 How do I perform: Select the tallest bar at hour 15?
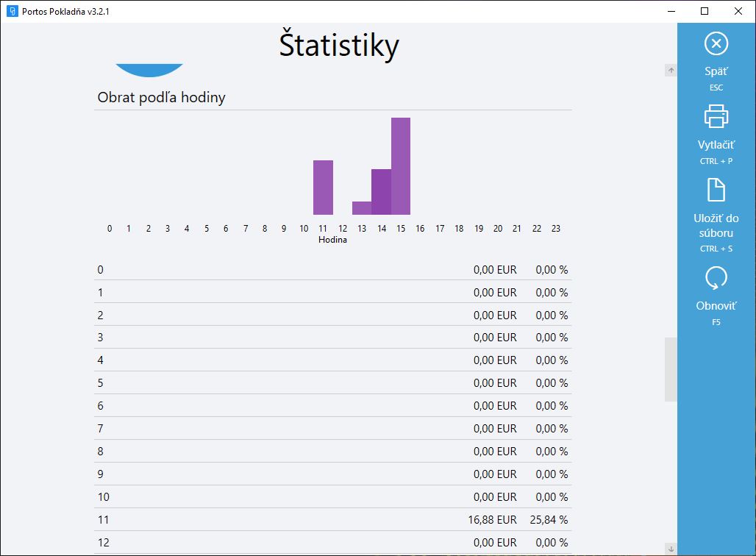pos(401,166)
